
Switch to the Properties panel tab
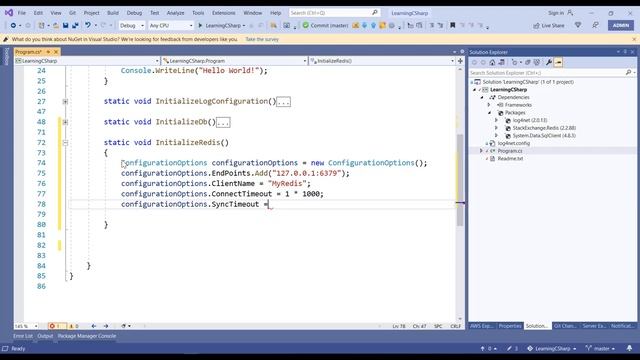[x=510, y=326]
